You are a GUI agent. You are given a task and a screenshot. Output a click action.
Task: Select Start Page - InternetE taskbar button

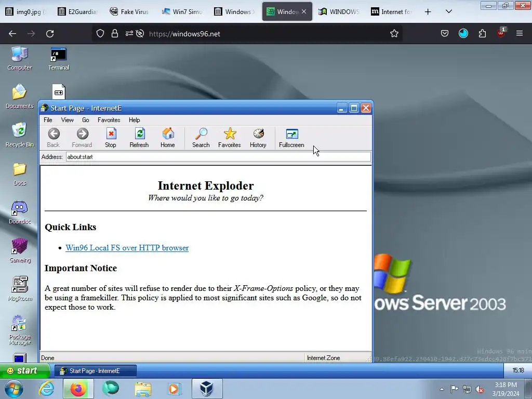tap(96, 371)
